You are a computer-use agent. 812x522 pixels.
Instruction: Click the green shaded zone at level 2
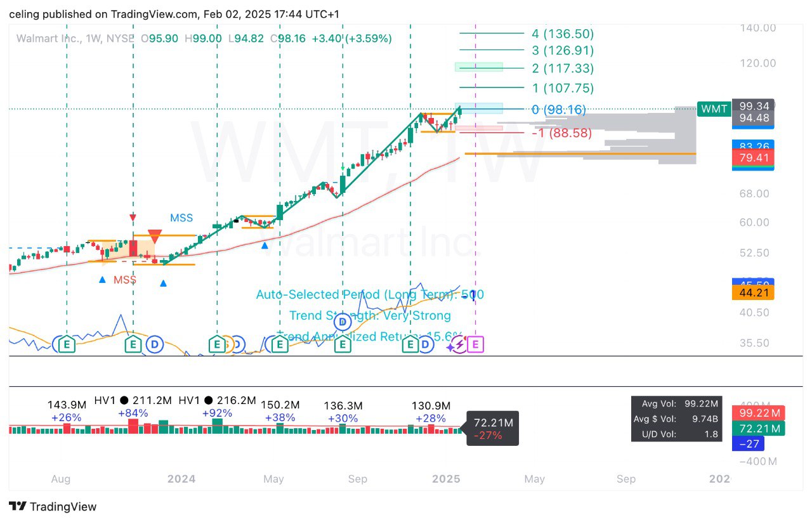[x=479, y=67]
